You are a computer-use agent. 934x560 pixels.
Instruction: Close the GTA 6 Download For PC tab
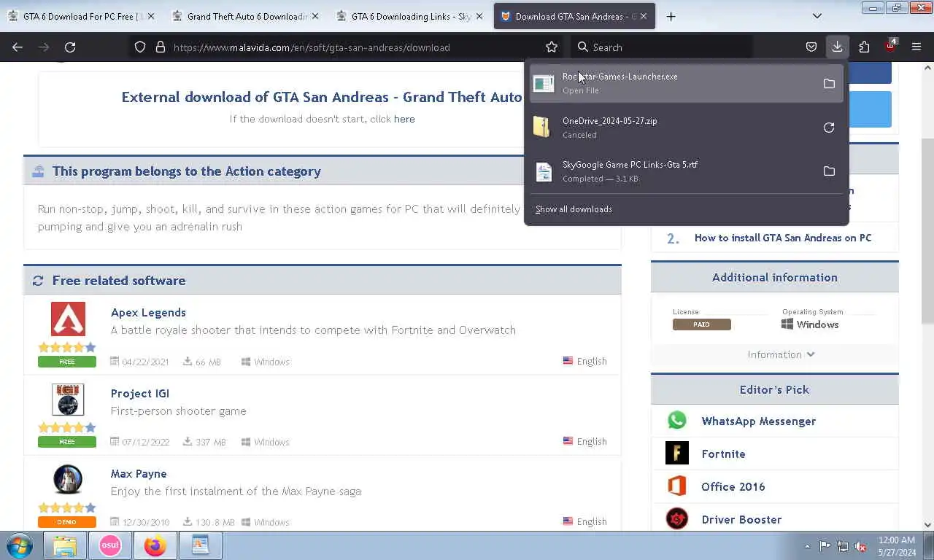point(151,16)
